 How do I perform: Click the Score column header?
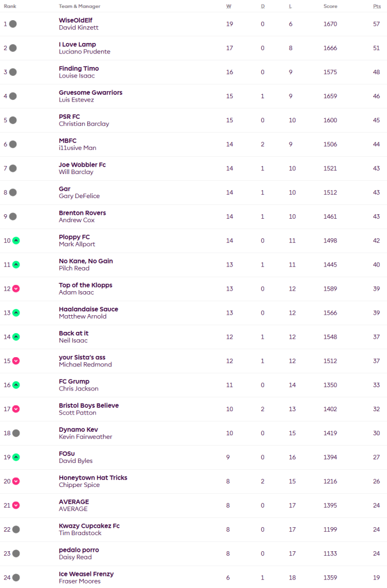click(x=330, y=6)
